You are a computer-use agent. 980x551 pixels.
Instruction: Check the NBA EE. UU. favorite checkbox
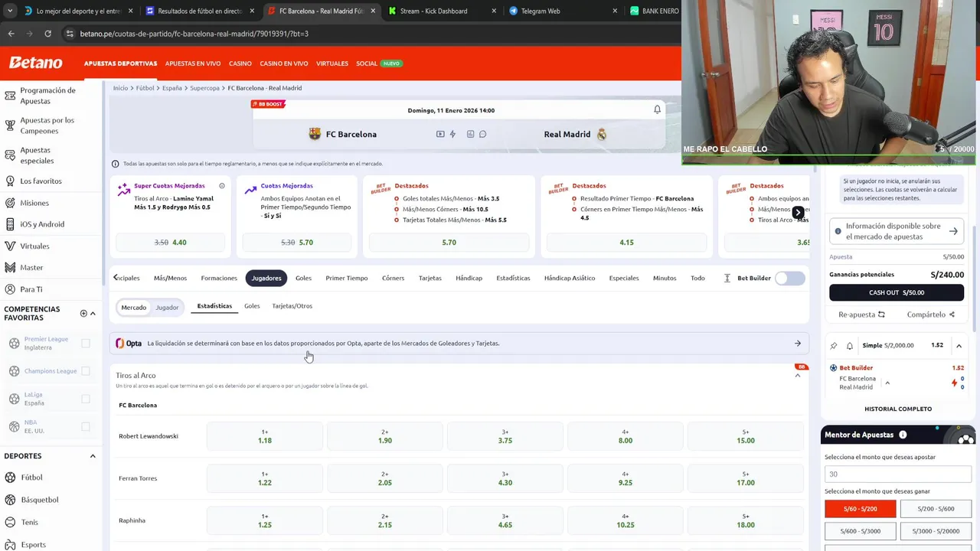tap(86, 427)
